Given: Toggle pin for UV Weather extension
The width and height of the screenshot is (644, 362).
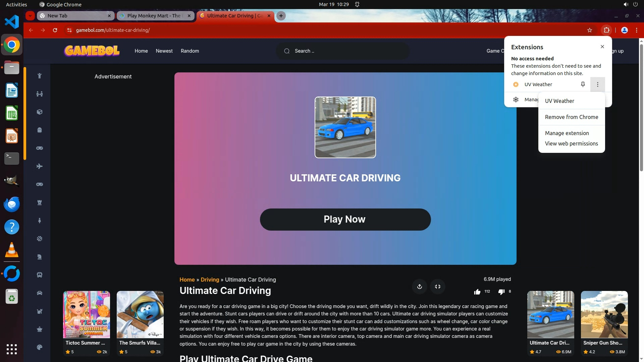Looking at the screenshot, I should pyautogui.click(x=583, y=84).
